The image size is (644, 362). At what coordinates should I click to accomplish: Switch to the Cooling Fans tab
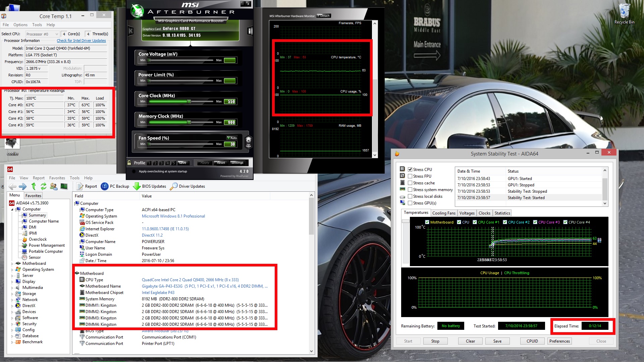(x=444, y=213)
